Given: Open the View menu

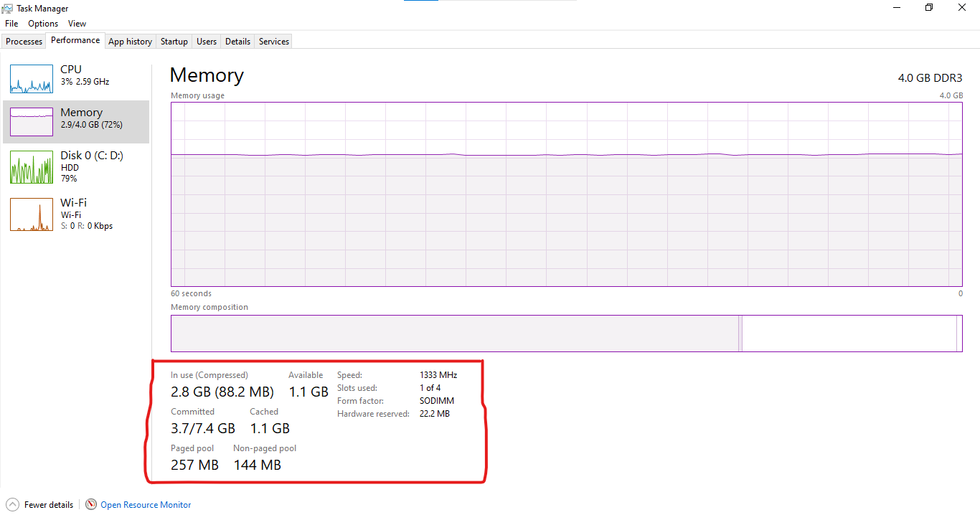Looking at the screenshot, I should (77, 24).
